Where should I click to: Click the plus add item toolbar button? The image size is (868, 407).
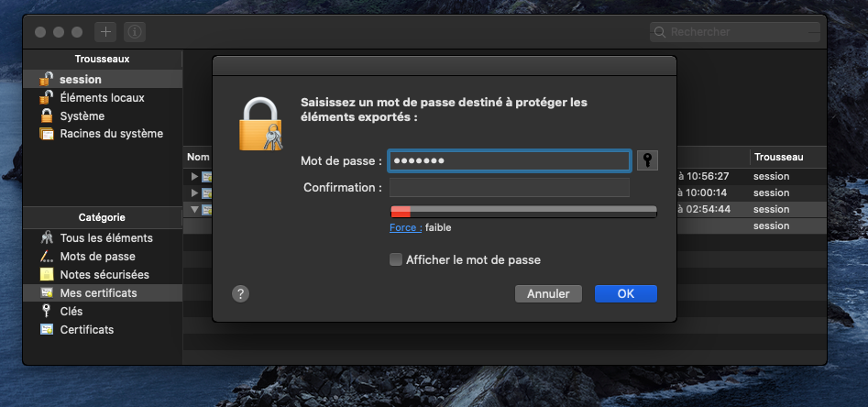pyautogui.click(x=106, y=31)
